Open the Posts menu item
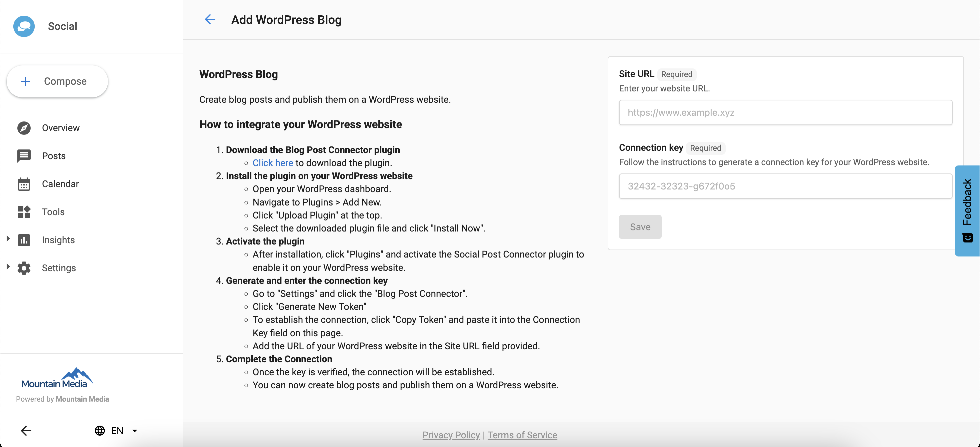The image size is (980, 447). 54,156
